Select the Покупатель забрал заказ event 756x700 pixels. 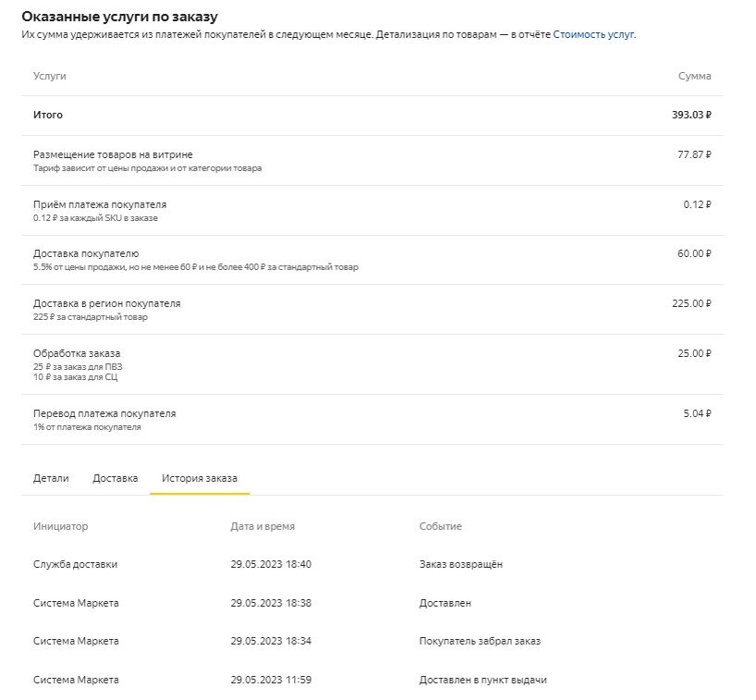(x=480, y=641)
